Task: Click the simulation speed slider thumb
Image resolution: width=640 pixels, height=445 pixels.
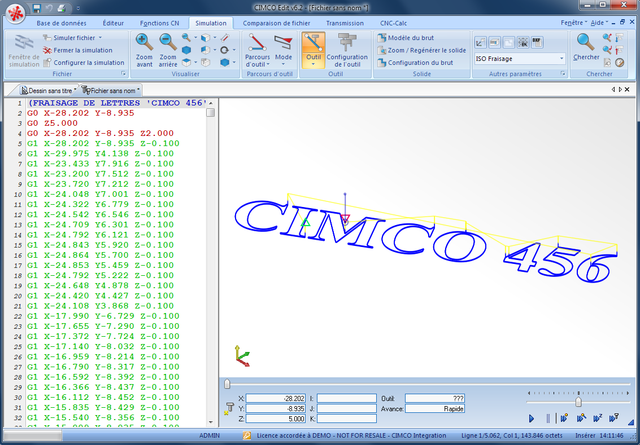Action: [x=578, y=402]
